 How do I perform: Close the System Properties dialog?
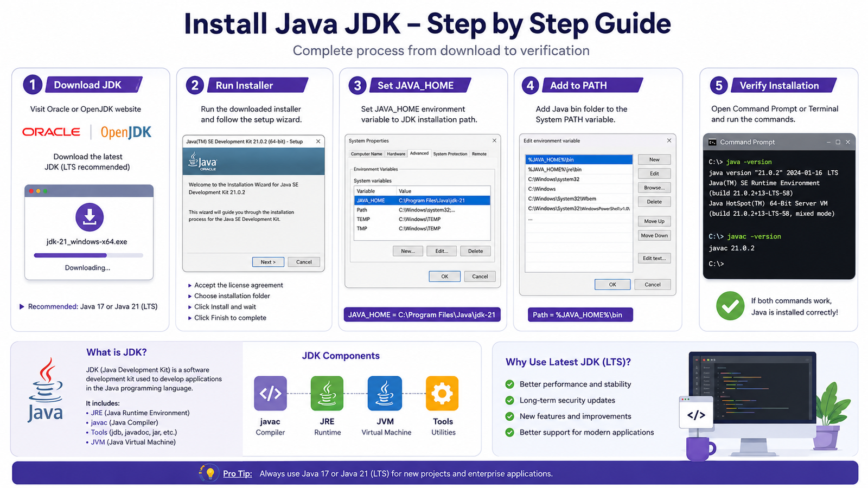tap(494, 140)
